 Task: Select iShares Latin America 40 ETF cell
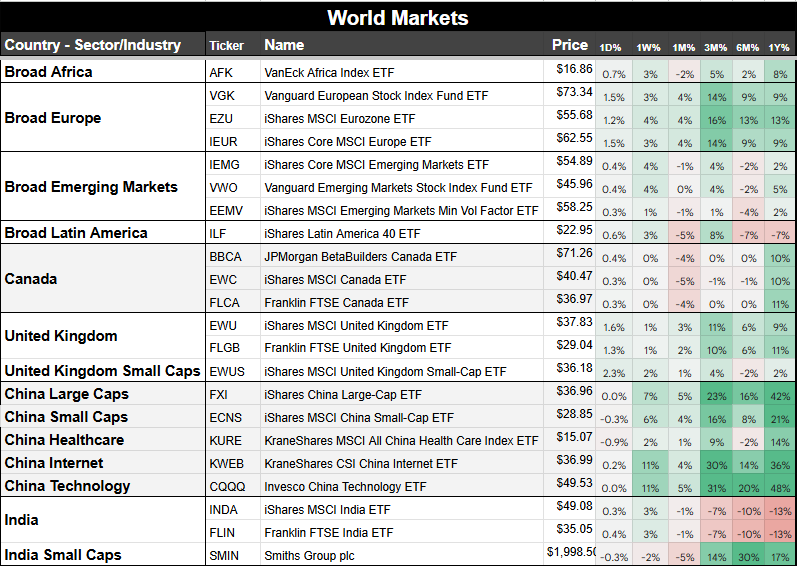click(x=402, y=233)
